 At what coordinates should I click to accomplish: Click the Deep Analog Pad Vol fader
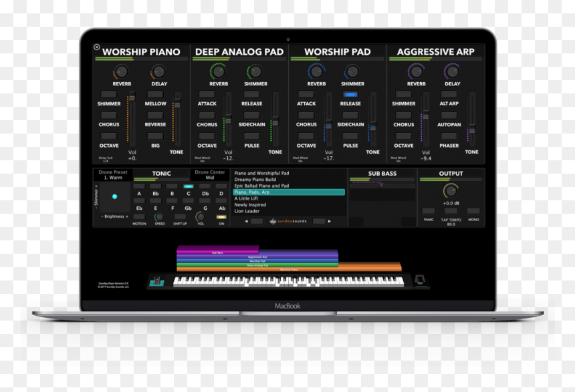(228, 120)
